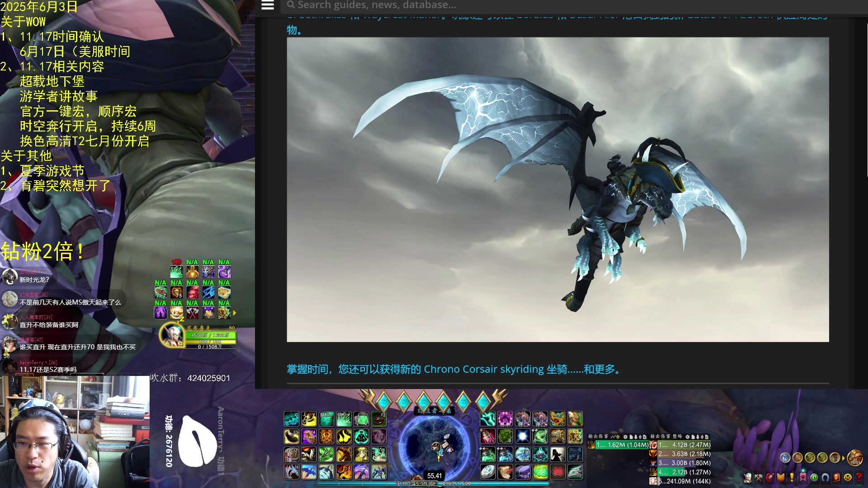Viewport: 868px width, 488px height.
Task: Cast the fire dragon ability in slot 4
Action: coord(344,472)
